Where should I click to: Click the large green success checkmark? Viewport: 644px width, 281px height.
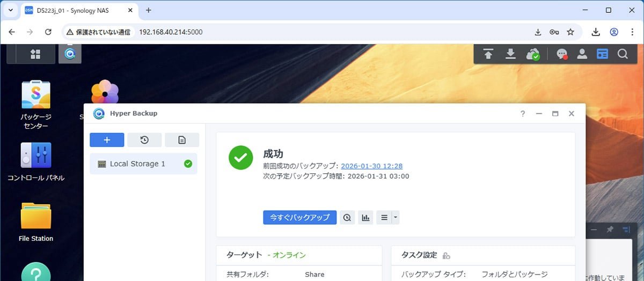241,158
